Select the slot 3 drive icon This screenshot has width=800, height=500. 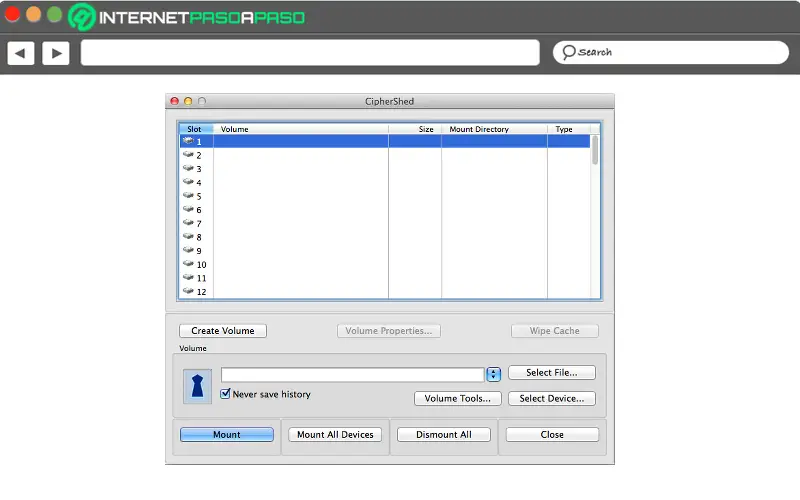tap(188, 168)
